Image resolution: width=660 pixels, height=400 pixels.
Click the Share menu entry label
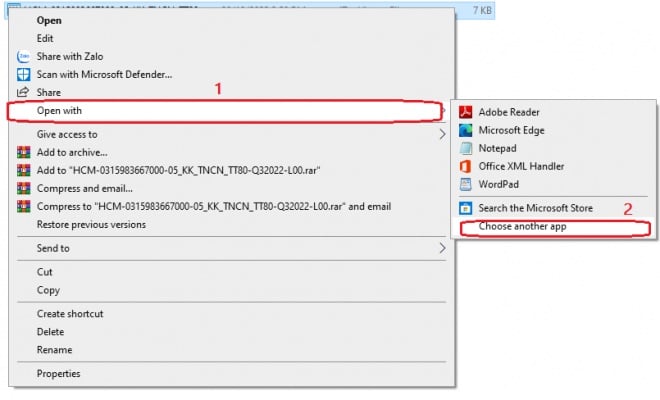click(x=49, y=92)
